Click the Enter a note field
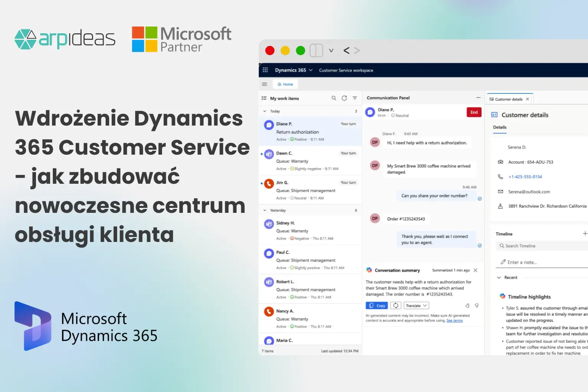 [543, 262]
